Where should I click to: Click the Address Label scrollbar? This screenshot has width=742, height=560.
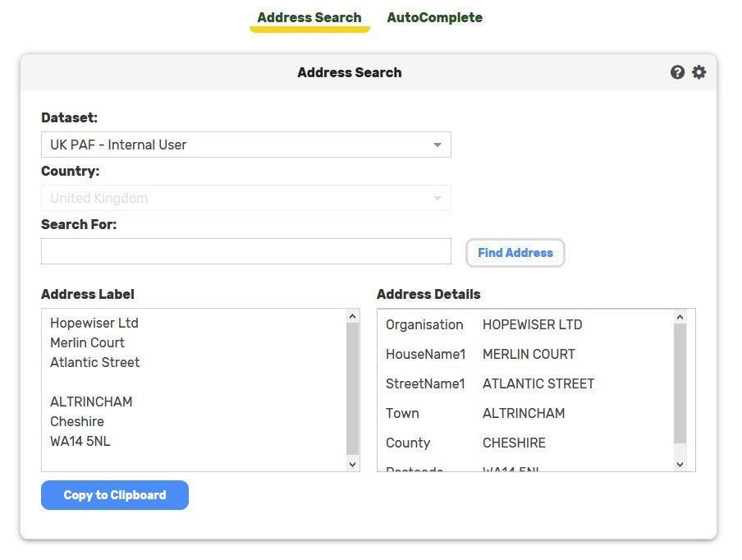[352, 386]
